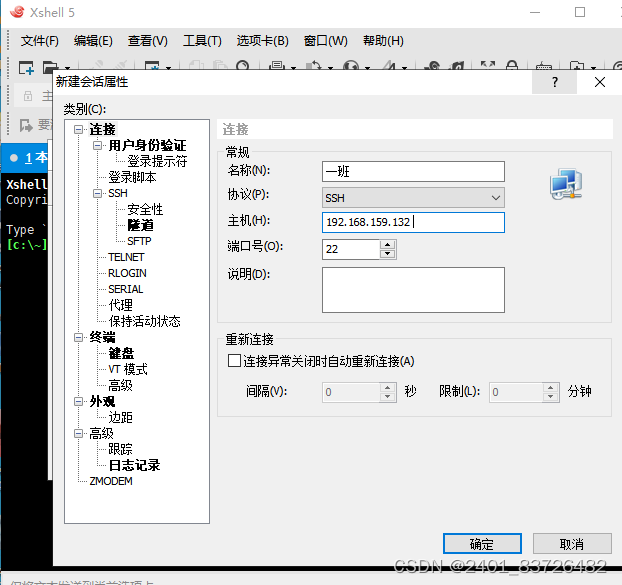
Task: Select 高级 under 终端 in tree
Action: (121, 385)
